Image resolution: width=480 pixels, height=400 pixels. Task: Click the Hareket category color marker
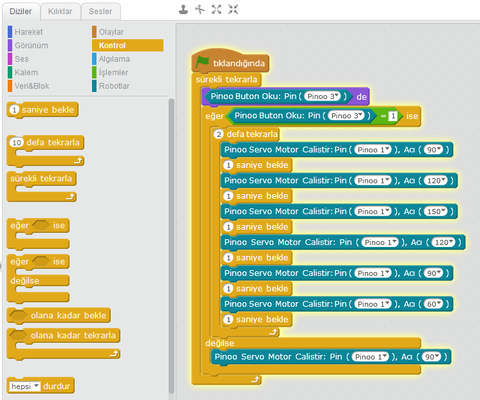pos(10,32)
